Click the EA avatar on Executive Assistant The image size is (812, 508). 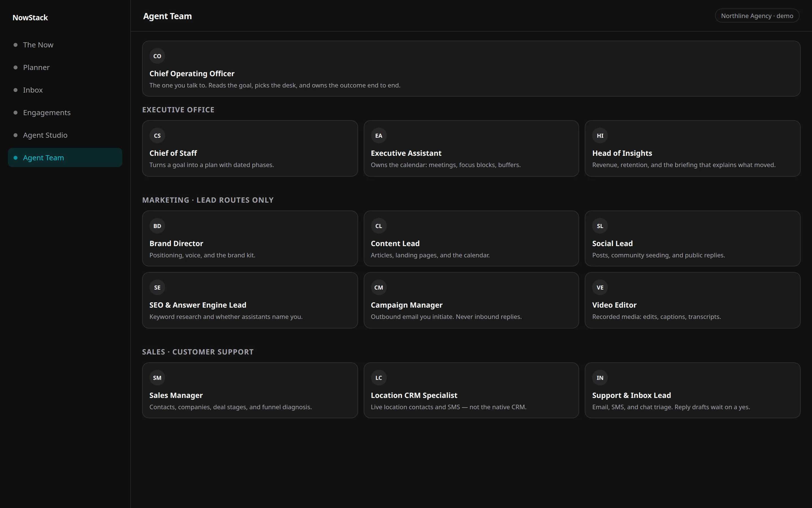click(x=378, y=136)
